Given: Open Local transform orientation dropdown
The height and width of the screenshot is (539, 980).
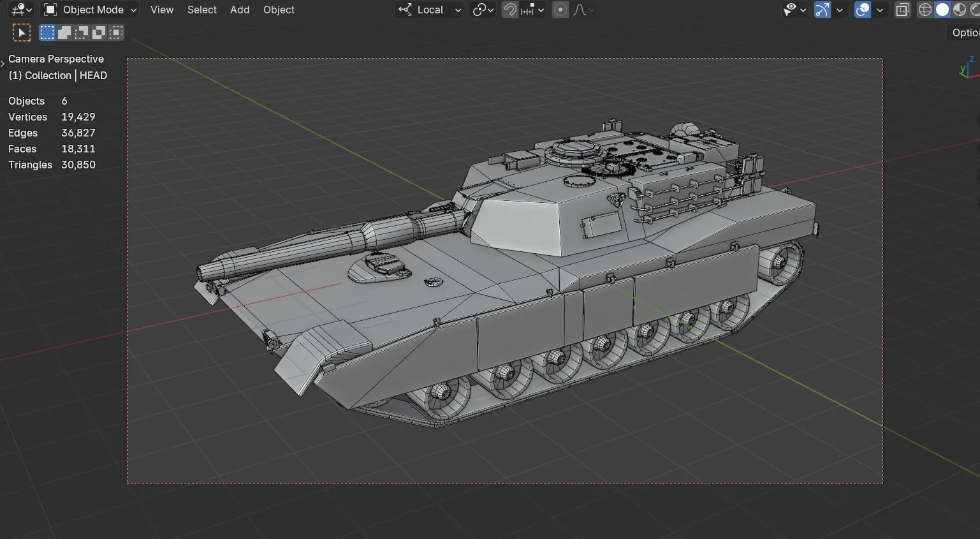Looking at the screenshot, I should (x=429, y=10).
